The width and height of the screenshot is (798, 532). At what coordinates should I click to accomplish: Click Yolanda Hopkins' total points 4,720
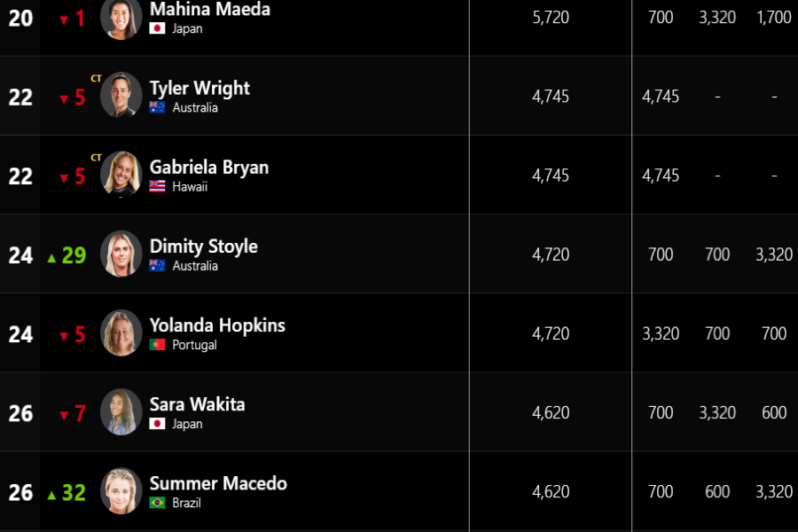(x=551, y=333)
